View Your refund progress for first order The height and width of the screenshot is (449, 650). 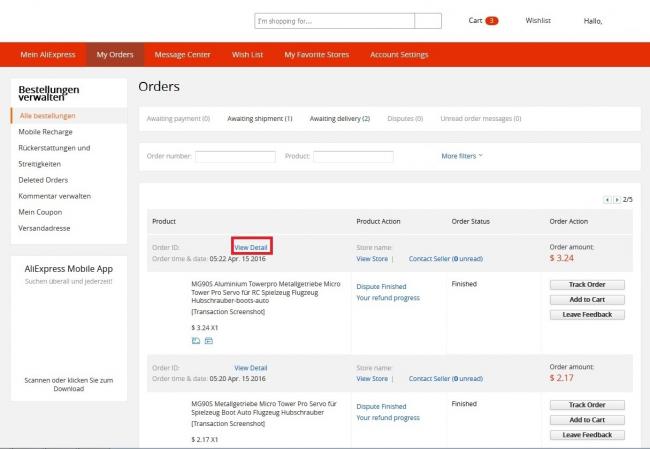click(x=388, y=298)
